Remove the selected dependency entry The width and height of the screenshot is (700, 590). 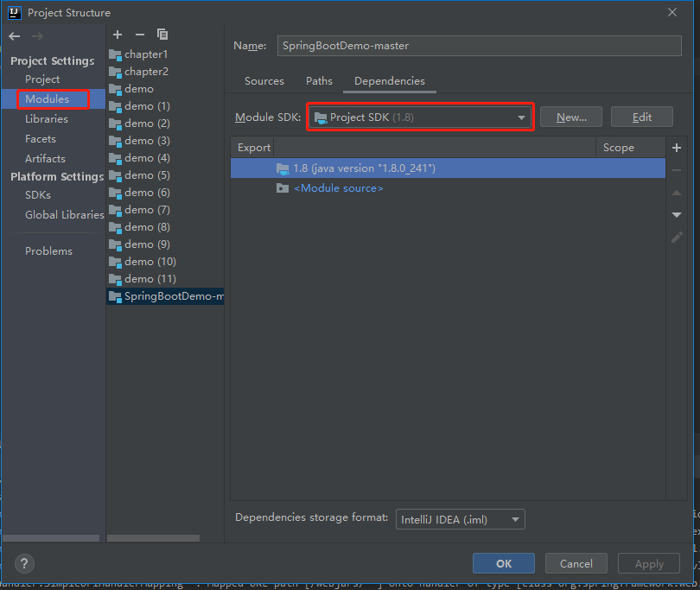point(677,170)
